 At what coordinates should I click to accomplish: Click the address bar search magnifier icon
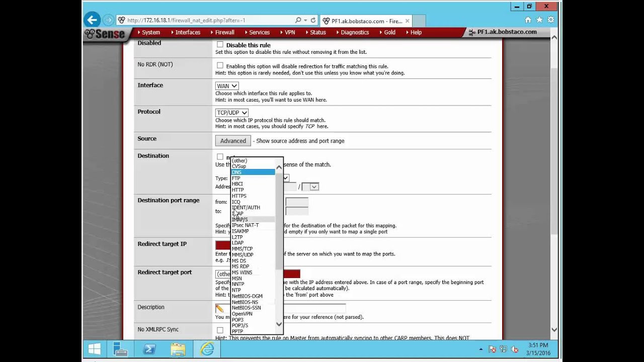click(298, 20)
